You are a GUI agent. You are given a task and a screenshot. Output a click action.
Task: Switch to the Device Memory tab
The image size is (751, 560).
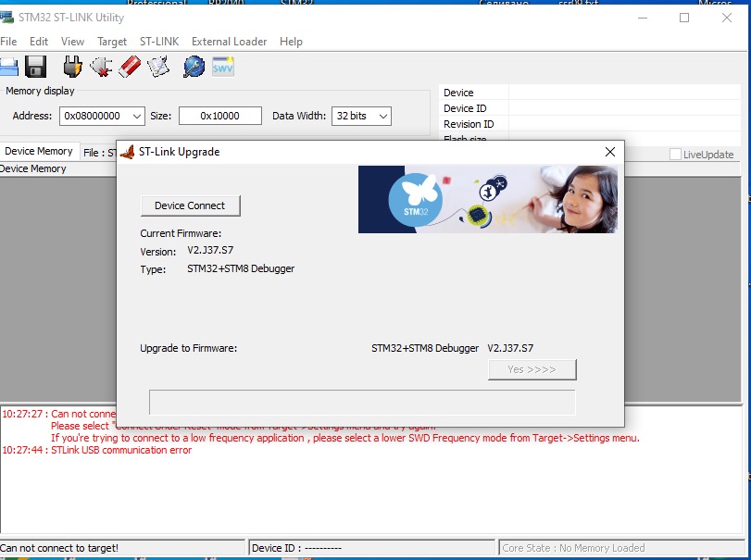39,151
